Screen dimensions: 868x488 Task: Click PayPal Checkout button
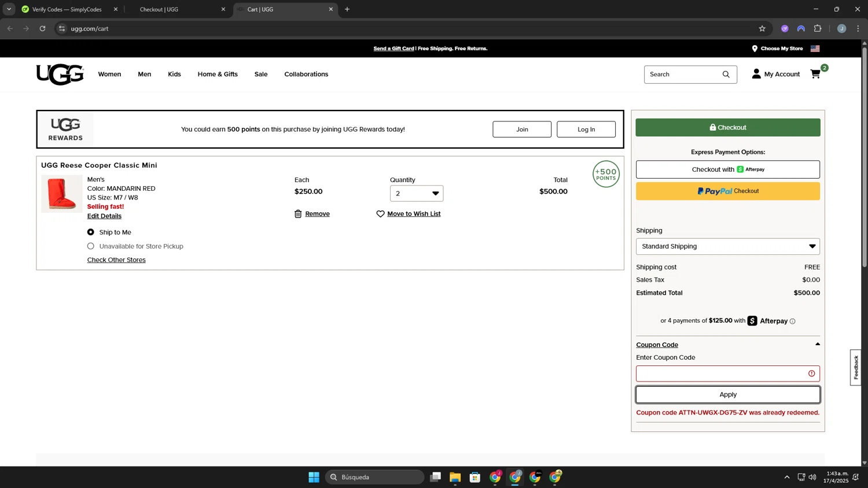(728, 191)
